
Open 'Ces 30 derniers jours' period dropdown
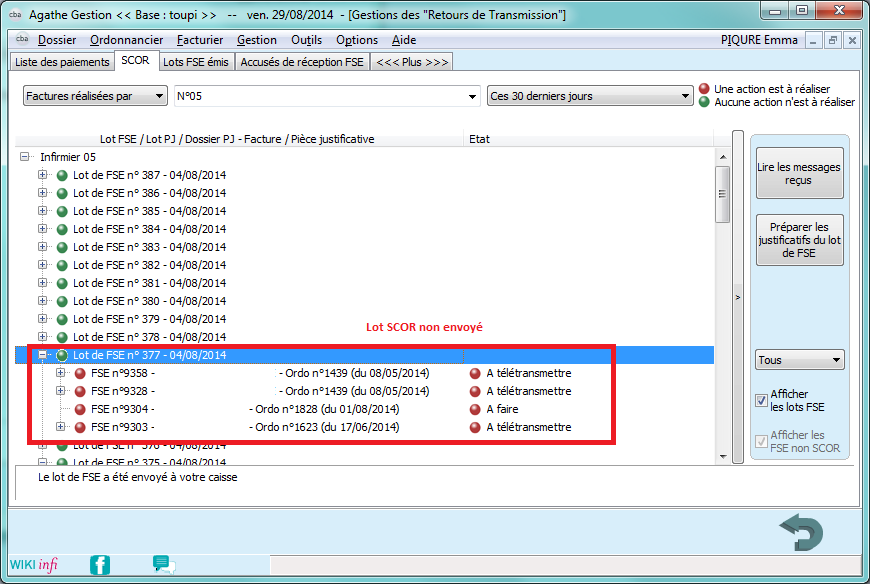tap(590, 96)
